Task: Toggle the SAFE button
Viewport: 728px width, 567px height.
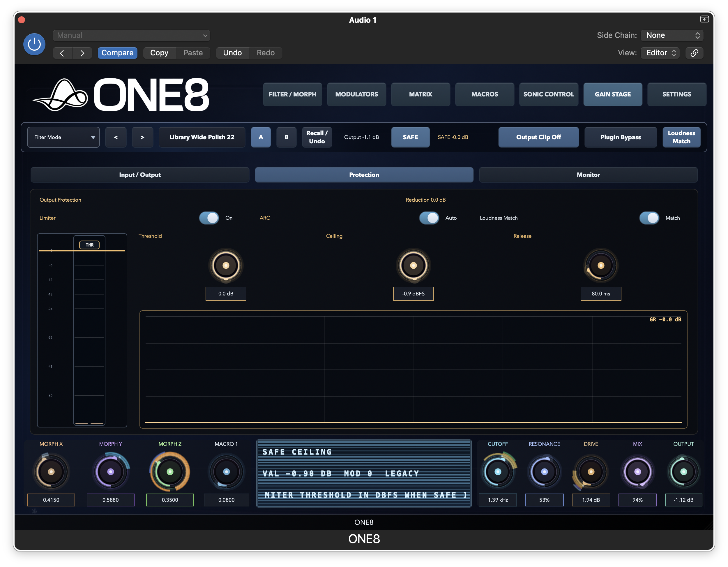Action: (410, 137)
